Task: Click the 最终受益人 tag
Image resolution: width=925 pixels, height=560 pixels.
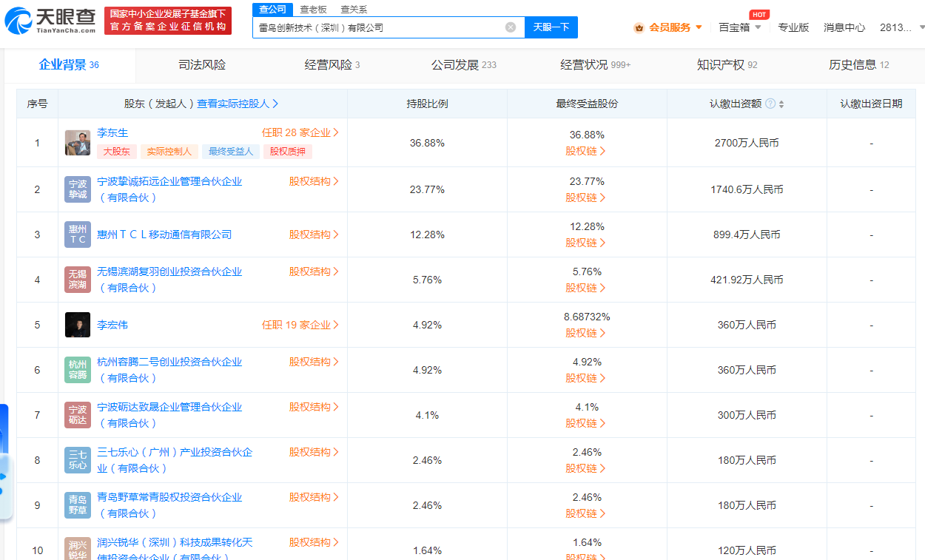Action: 230,152
